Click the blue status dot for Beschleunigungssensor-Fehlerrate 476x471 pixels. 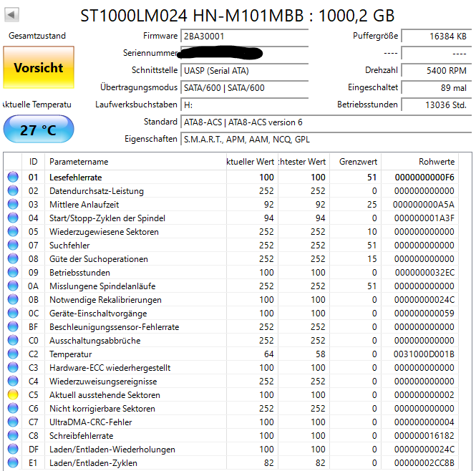pos(13,326)
